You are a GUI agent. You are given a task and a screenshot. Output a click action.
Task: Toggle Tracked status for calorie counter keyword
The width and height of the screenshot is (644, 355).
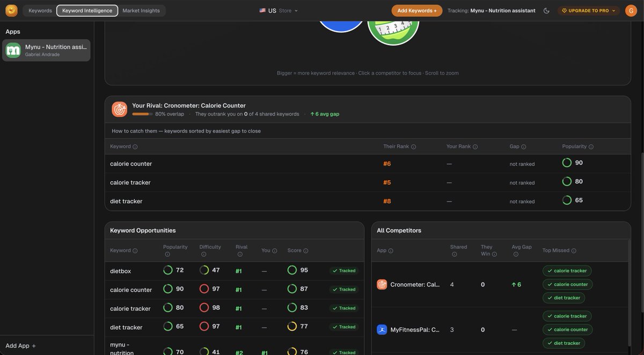(x=343, y=290)
